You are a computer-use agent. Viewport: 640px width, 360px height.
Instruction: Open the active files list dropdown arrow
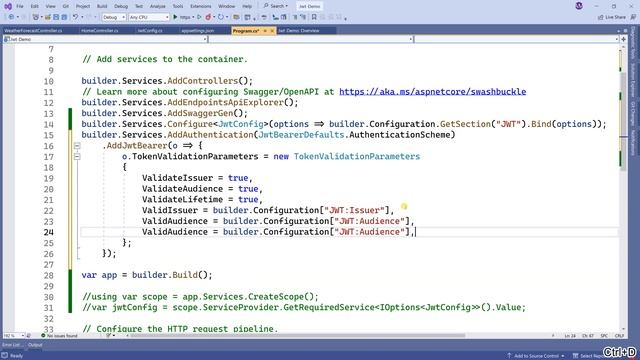pos(618,31)
